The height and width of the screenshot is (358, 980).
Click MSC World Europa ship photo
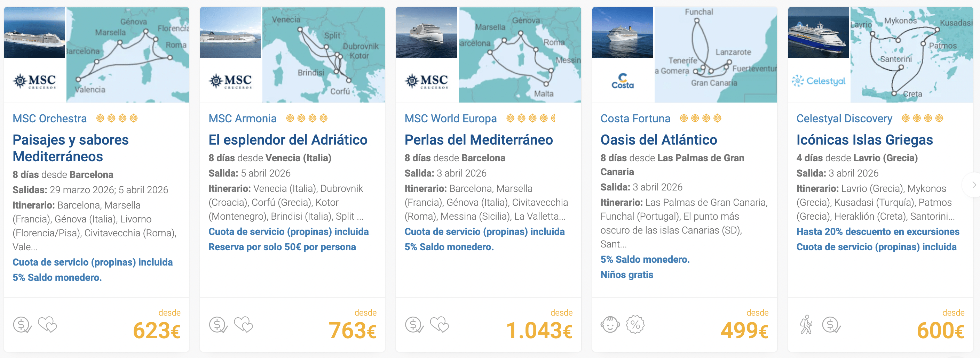(x=426, y=32)
